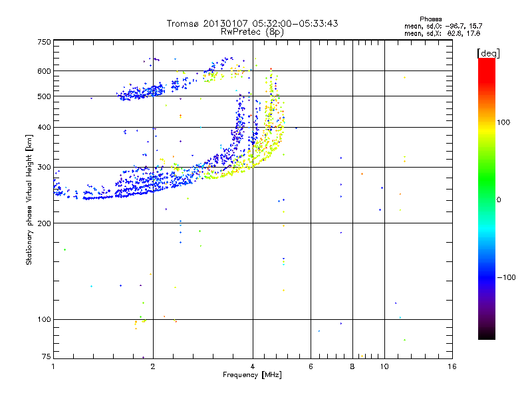The image size is (532, 399).
Task: Click the '0' colorbar tick label
Action: (x=499, y=200)
